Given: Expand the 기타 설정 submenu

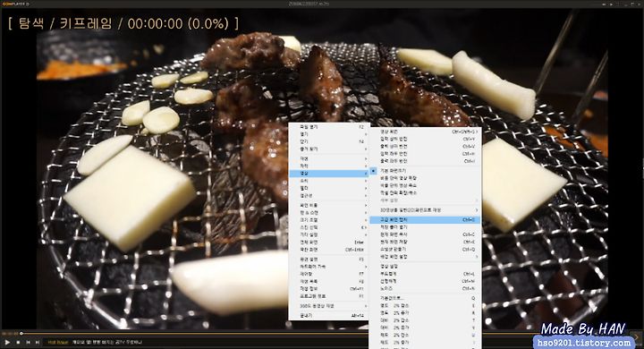Looking at the screenshot, I should (x=329, y=234).
